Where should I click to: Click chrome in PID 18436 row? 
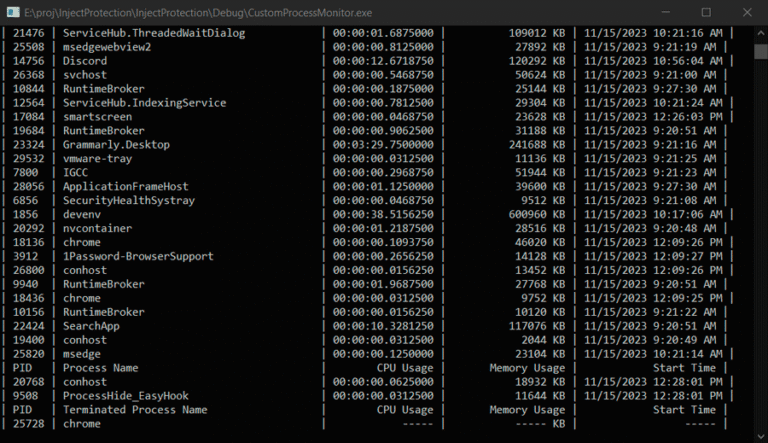pyautogui.click(x=82, y=298)
